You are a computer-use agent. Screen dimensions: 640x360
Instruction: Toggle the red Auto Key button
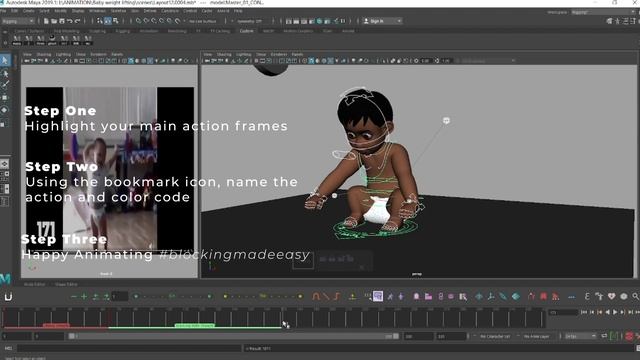point(629,336)
